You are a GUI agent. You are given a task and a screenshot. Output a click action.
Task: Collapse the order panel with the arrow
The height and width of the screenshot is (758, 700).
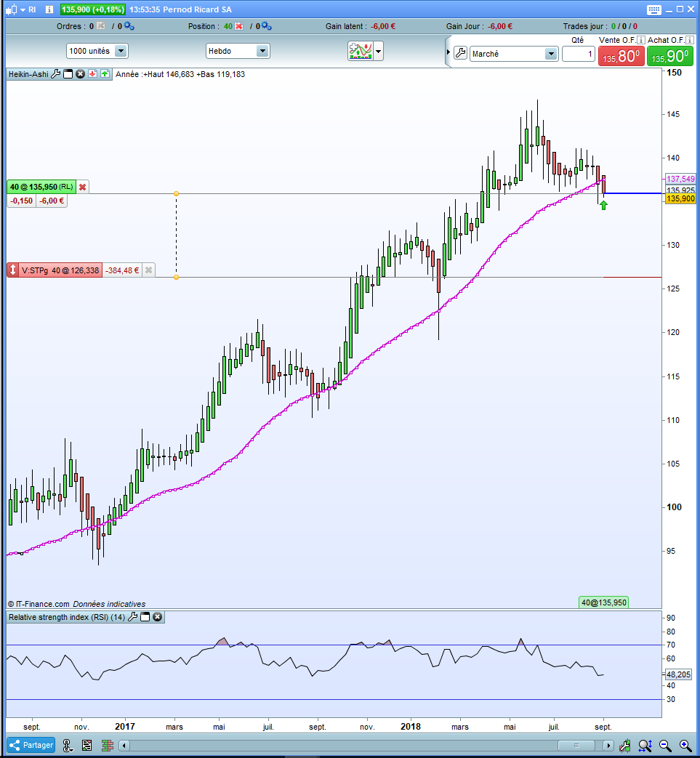(448, 52)
